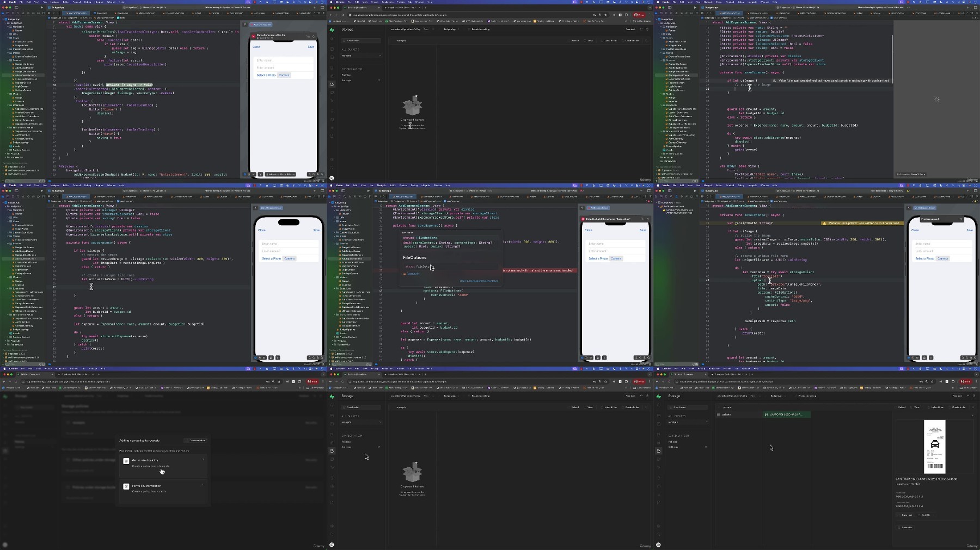This screenshot has height=550, width=980.
Task: Open History menu in receipt preview Chrome window
Action: 701,368
